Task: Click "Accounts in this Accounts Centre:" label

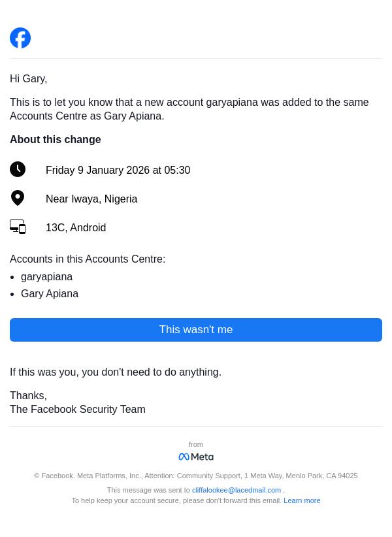Action: (x=88, y=259)
